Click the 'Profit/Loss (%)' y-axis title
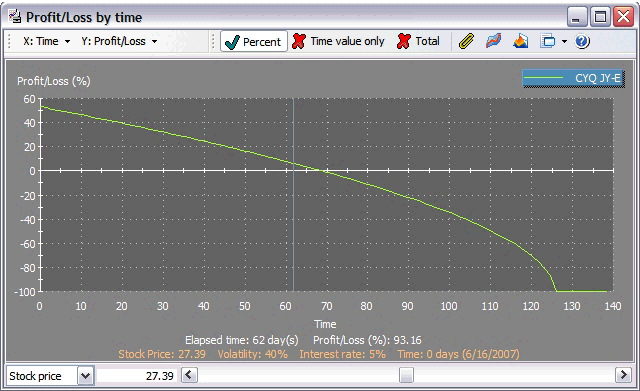The height and width of the screenshot is (391, 640). (53, 81)
